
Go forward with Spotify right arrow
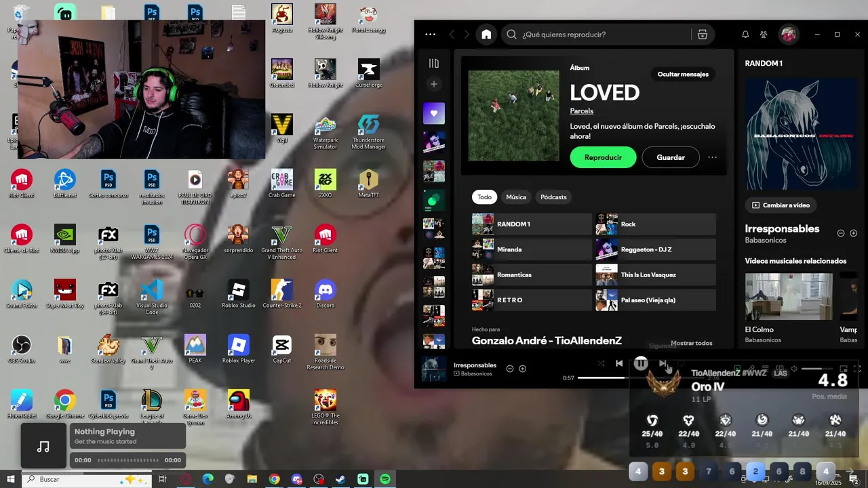467,35
